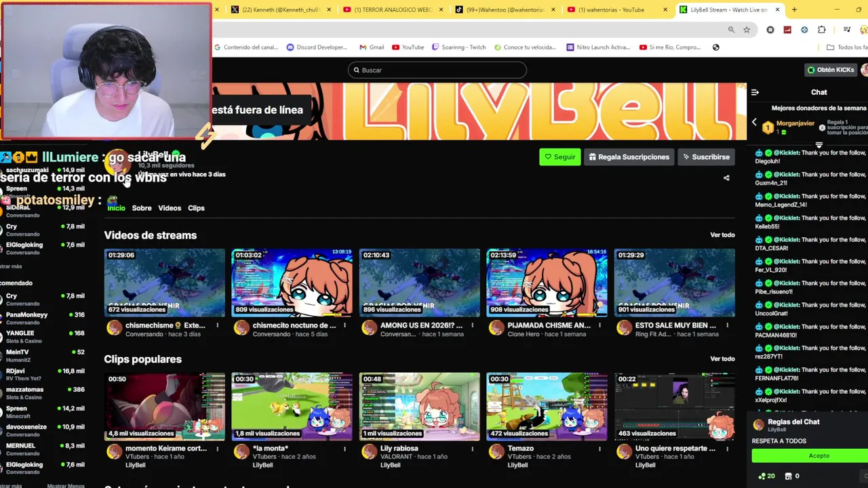
Task: Open MERNUEL channel in sidebar
Action: 43,449
